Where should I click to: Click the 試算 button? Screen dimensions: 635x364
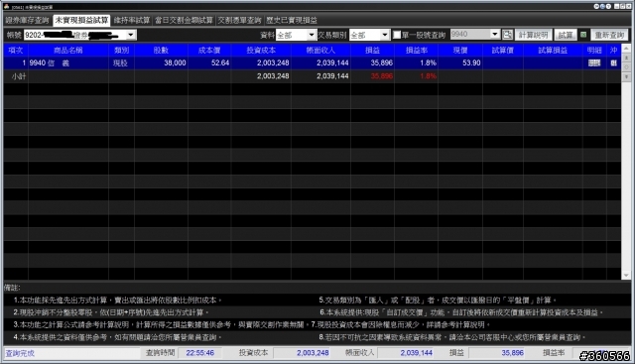pyautogui.click(x=566, y=35)
